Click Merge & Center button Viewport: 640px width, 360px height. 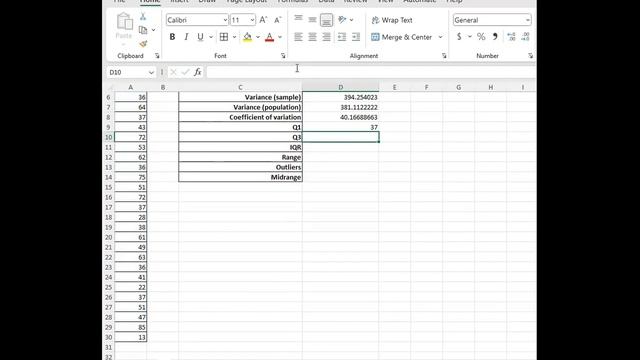401,37
